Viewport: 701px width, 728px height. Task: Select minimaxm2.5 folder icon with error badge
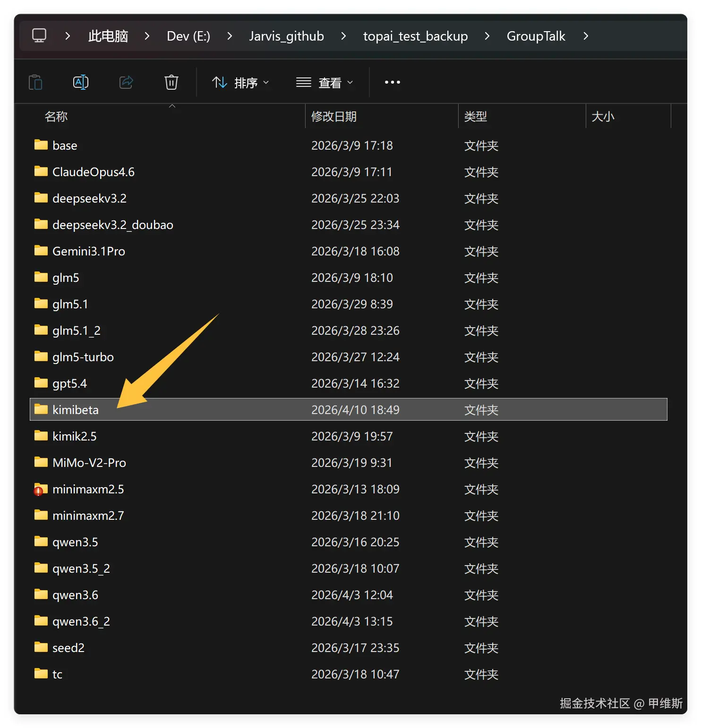(x=41, y=489)
